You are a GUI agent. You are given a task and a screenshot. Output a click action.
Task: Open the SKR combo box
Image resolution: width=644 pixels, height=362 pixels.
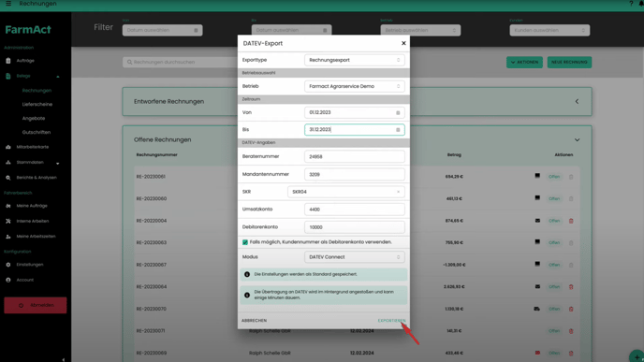345,192
